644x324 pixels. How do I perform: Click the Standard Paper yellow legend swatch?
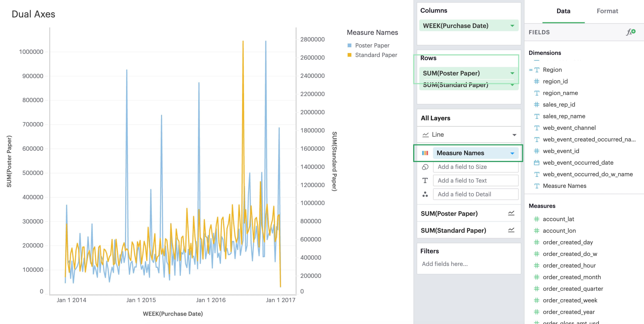point(350,55)
